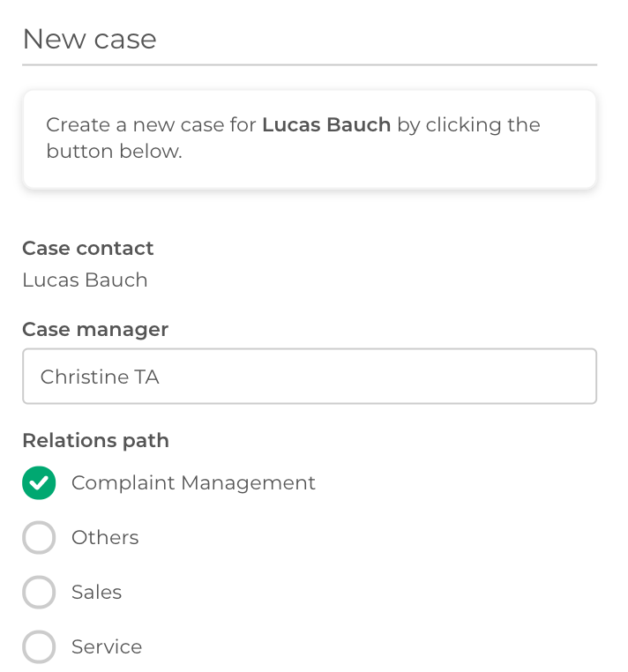Choose the Others relations path label
628x672 pixels.
point(105,537)
